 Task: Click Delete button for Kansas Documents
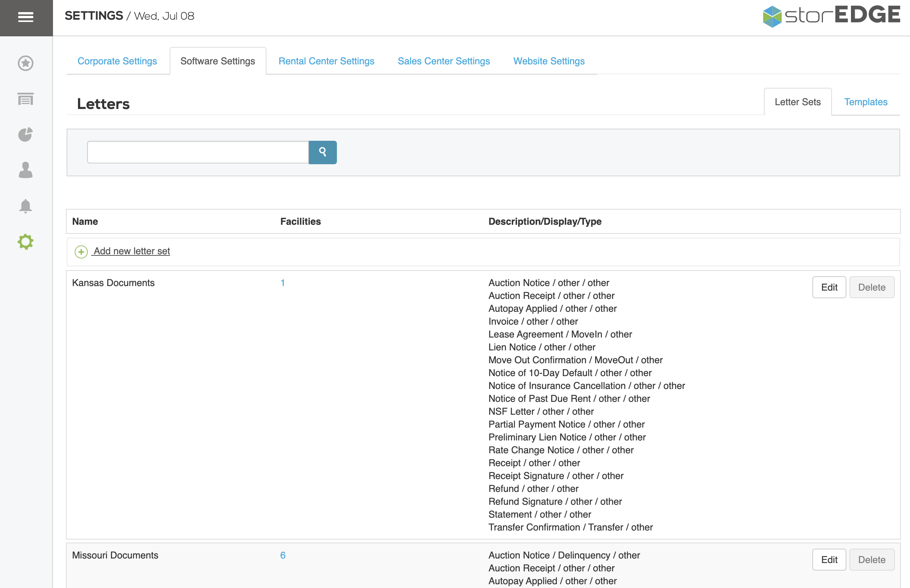[871, 287]
